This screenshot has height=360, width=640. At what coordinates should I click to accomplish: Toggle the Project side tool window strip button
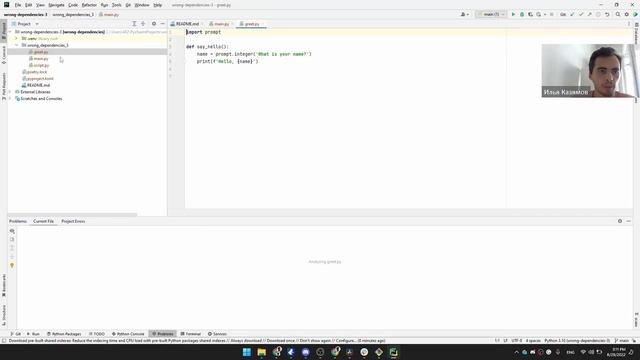tap(4, 31)
